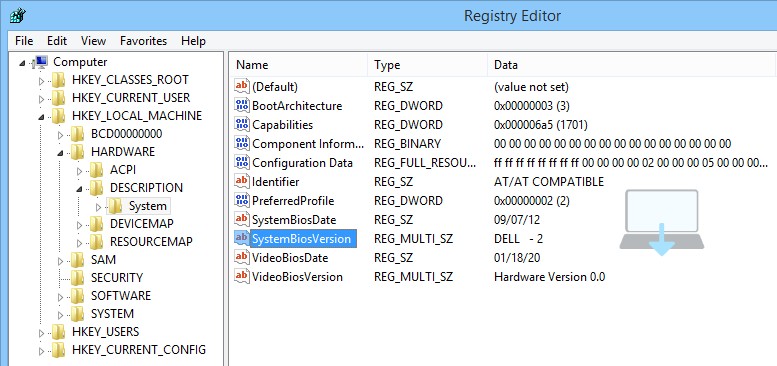Click the binary icon beside Capabilities
This screenshot has height=366, width=777.
242,124
